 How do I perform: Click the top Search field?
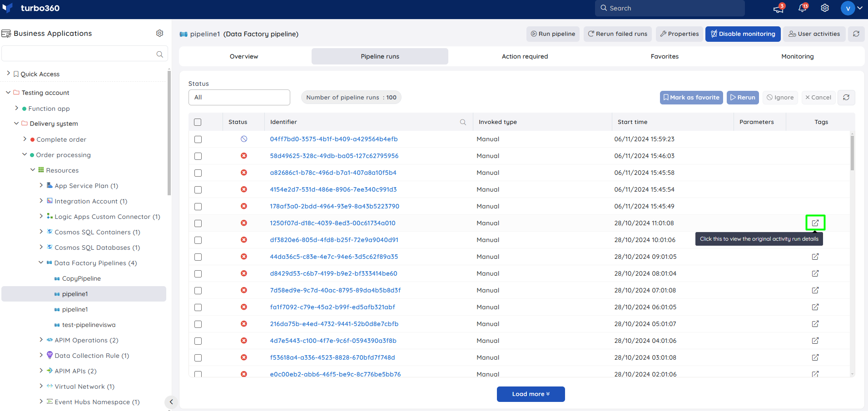[x=670, y=8]
